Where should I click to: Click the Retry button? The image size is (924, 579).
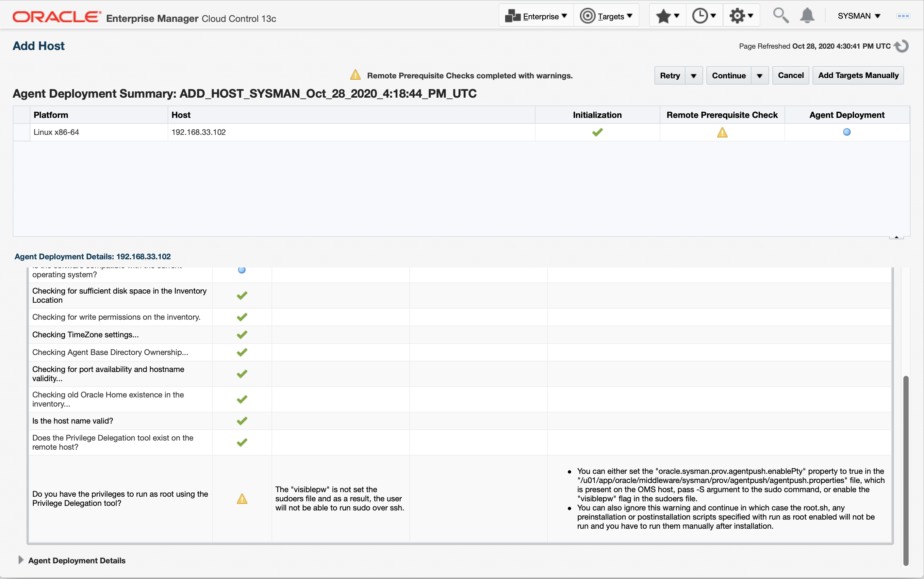coord(669,75)
